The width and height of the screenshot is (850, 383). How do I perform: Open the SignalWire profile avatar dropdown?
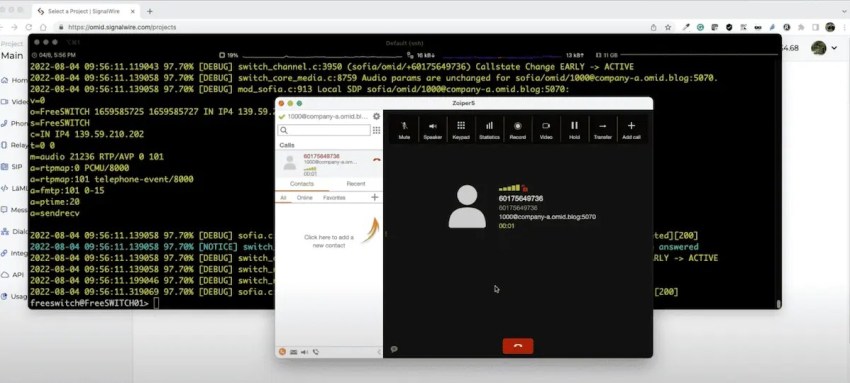coord(823,48)
